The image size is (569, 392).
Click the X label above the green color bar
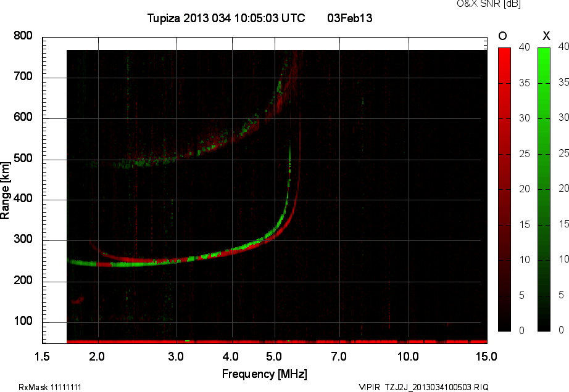coord(545,36)
